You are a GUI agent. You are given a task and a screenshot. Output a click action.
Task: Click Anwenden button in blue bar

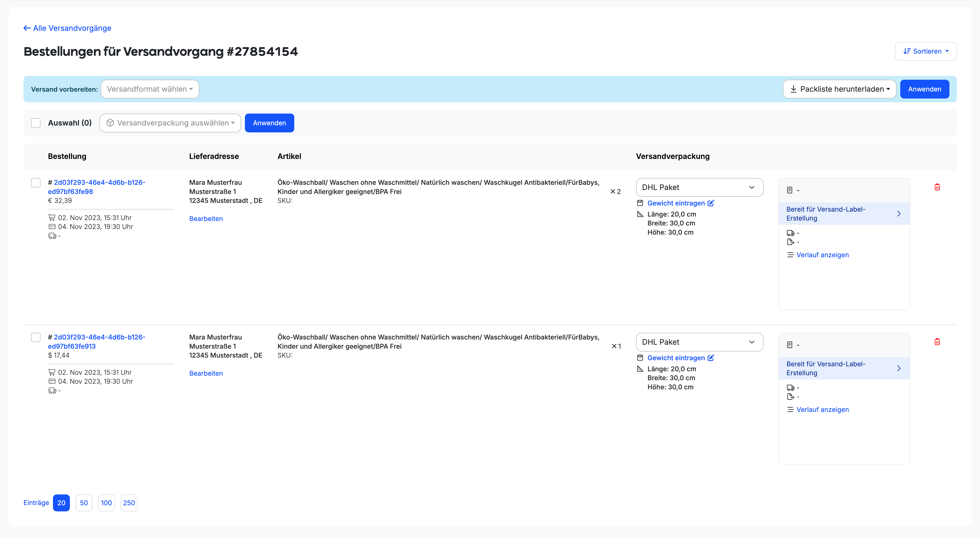coord(924,89)
